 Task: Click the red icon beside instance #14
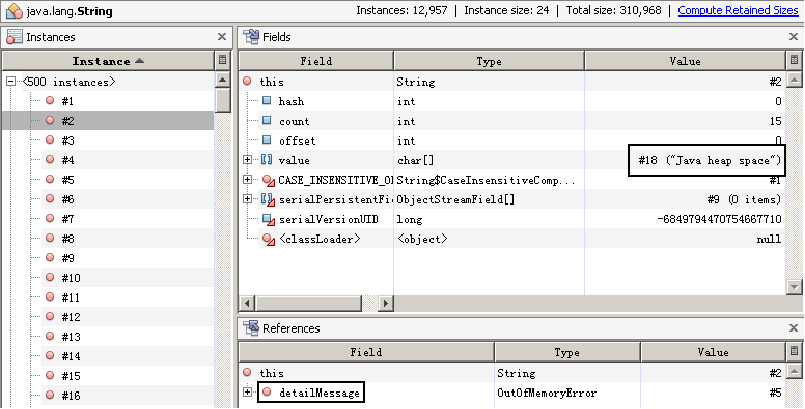pyautogui.click(x=49, y=356)
